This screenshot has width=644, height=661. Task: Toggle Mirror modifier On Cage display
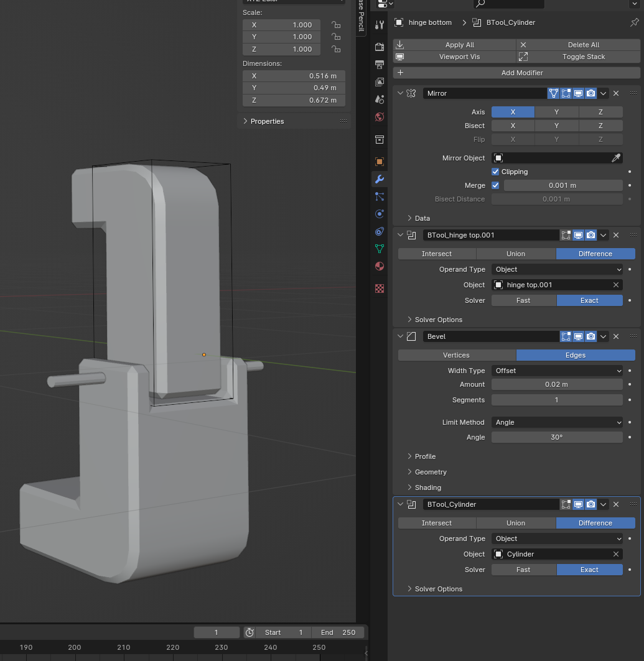553,93
